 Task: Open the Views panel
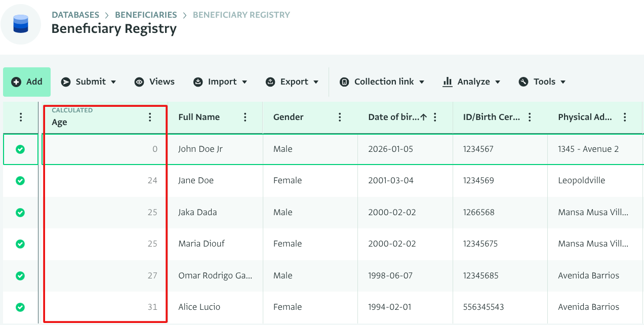154,82
